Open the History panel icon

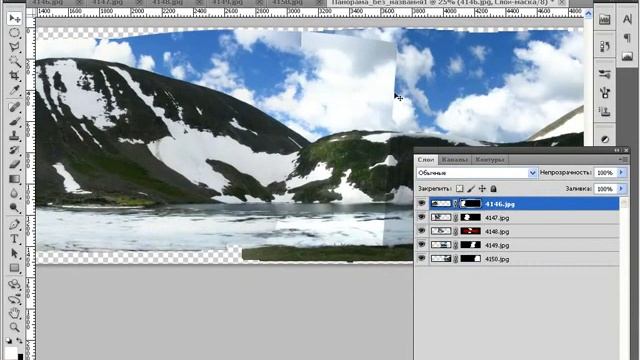pyautogui.click(x=604, y=47)
